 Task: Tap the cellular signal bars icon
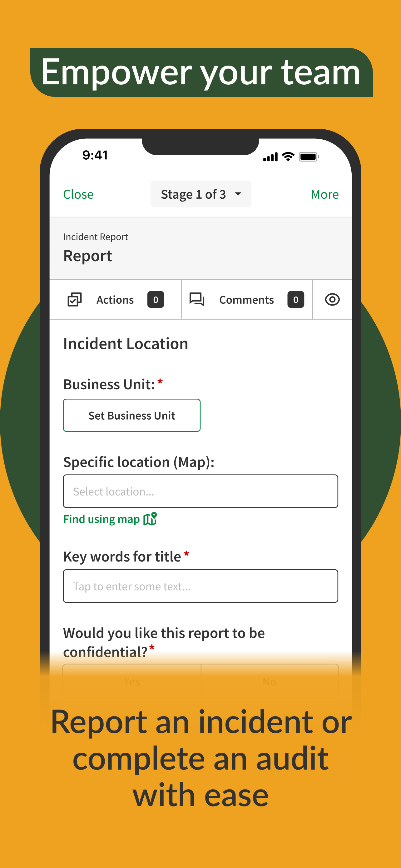[x=270, y=157]
